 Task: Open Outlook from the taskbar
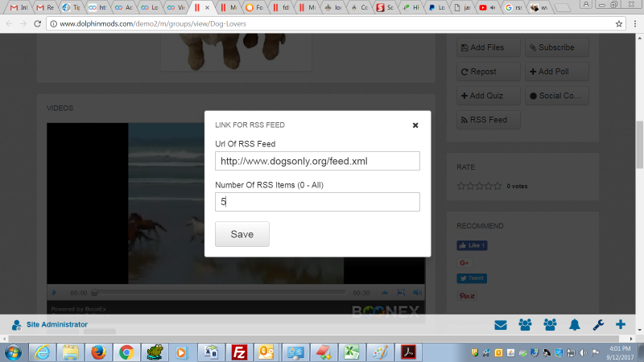[x=266, y=352]
